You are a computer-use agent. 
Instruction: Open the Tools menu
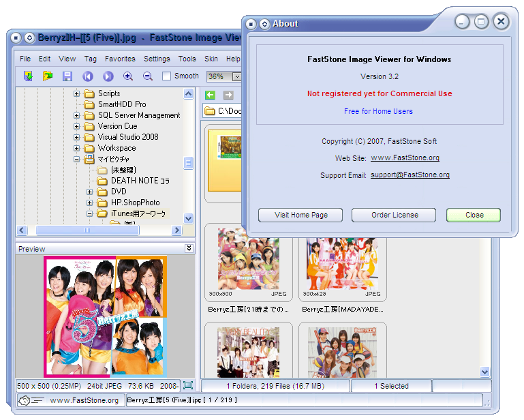click(187, 59)
